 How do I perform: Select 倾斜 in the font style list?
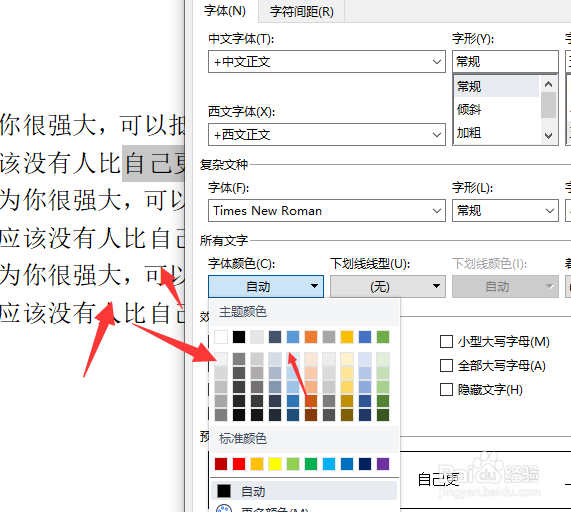[x=497, y=109]
